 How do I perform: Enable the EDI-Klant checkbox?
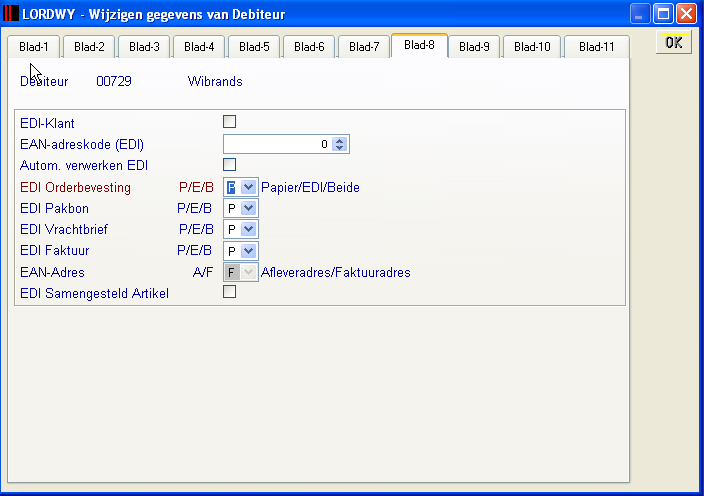[229, 122]
